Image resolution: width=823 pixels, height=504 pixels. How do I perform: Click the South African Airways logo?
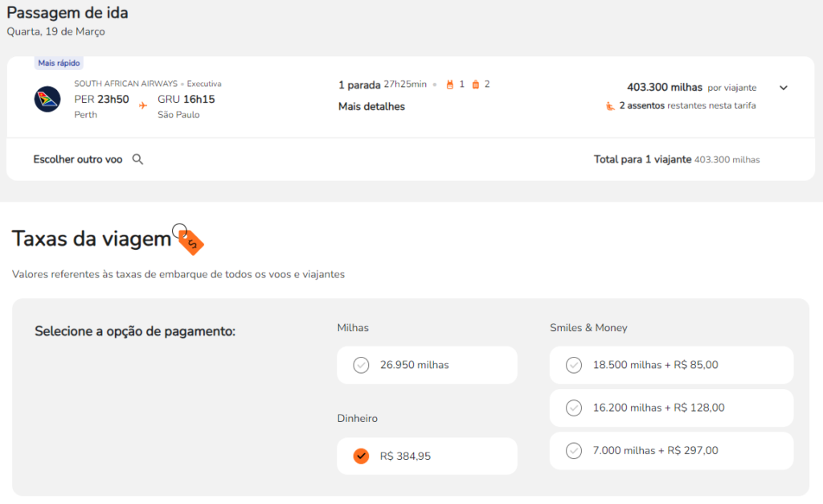coord(47,99)
